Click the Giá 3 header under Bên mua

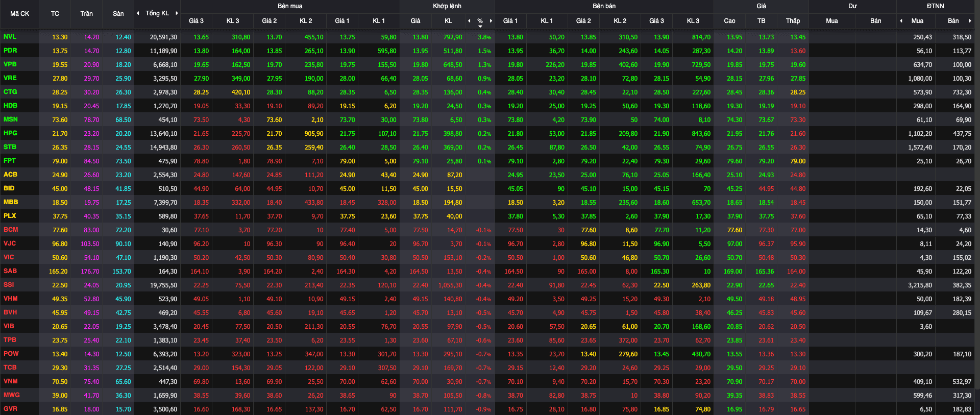click(196, 21)
